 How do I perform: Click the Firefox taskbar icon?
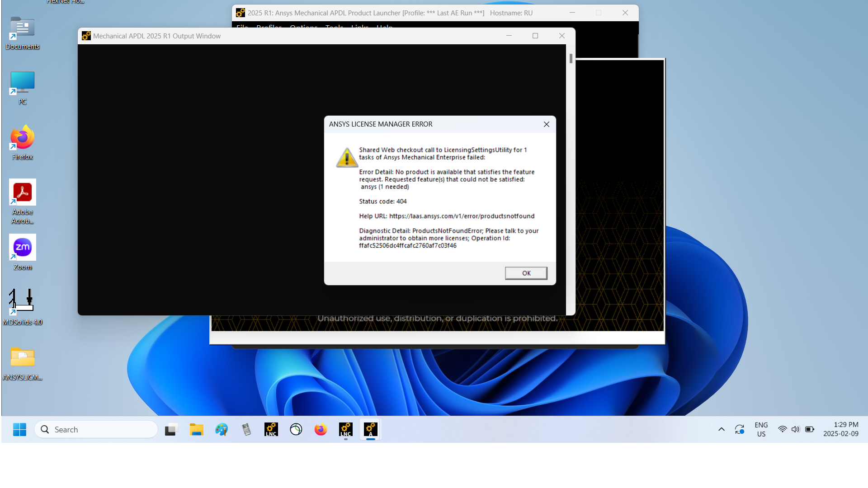pos(321,429)
